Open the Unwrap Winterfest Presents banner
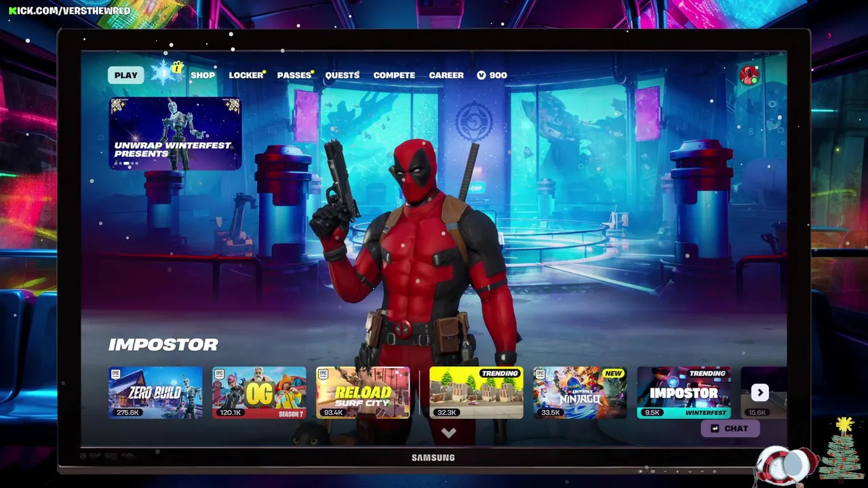 [175, 134]
